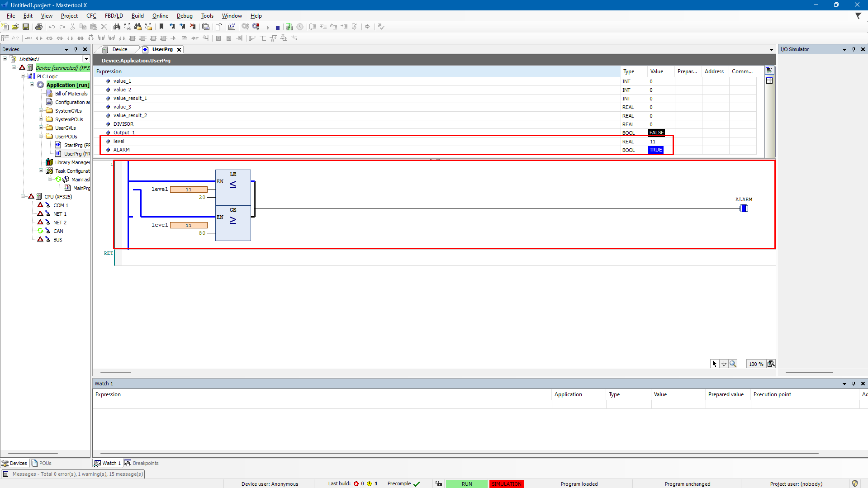The width and height of the screenshot is (868, 488).
Task: Click the level value box on LE block
Action: (189, 190)
